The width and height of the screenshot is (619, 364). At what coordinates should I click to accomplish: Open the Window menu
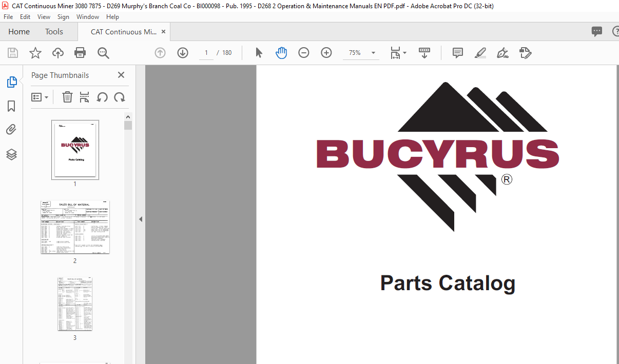click(x=88, y=17)
